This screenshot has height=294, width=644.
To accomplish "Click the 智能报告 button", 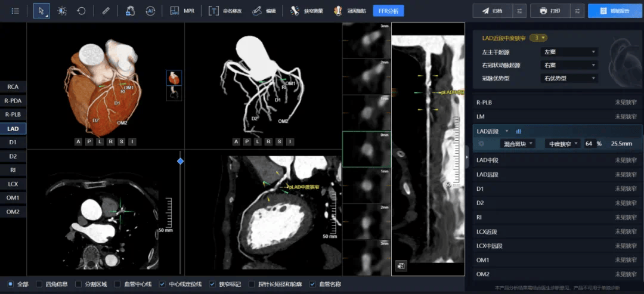I will click(x=614, y=11).
